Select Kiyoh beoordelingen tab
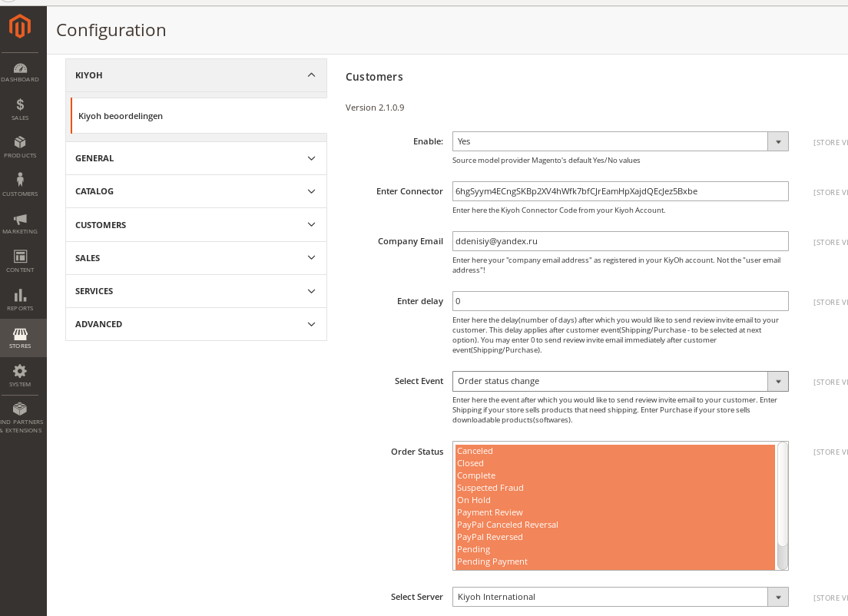 198,116
